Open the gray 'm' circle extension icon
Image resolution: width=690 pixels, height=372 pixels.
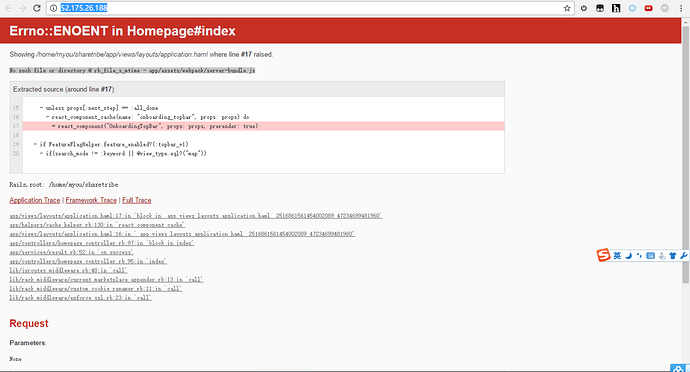[x=665, y=8]
